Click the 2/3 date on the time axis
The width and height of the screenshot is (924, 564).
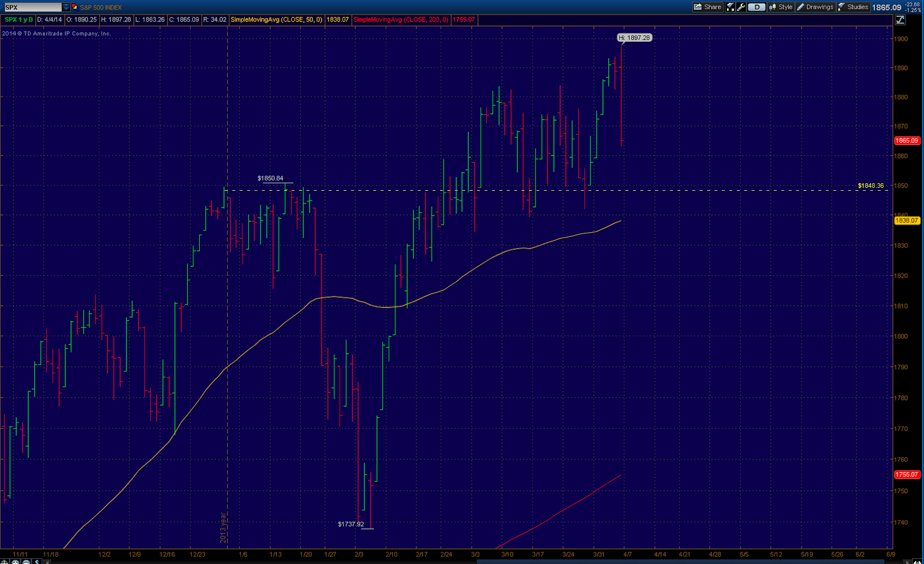(359, 554)
